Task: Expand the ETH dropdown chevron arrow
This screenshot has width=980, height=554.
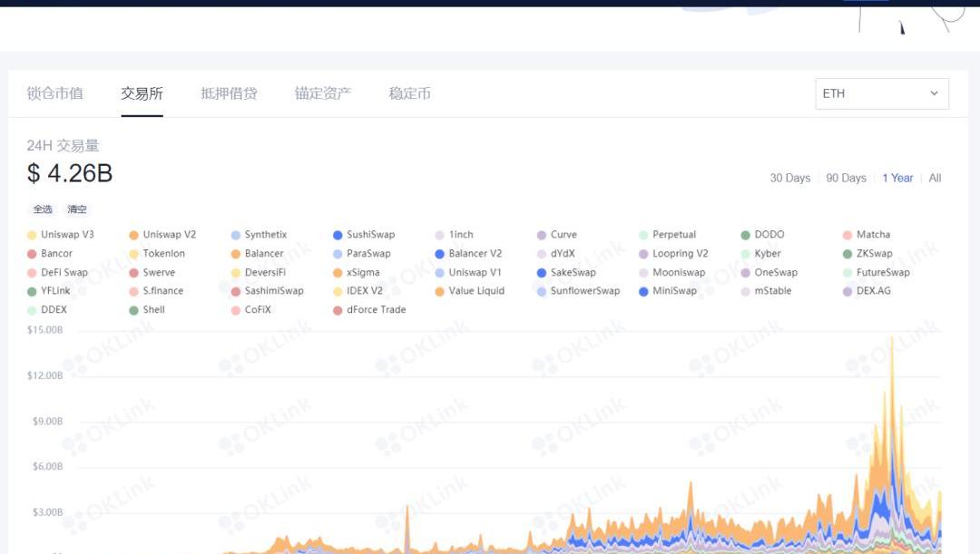Action: point(934,93)
